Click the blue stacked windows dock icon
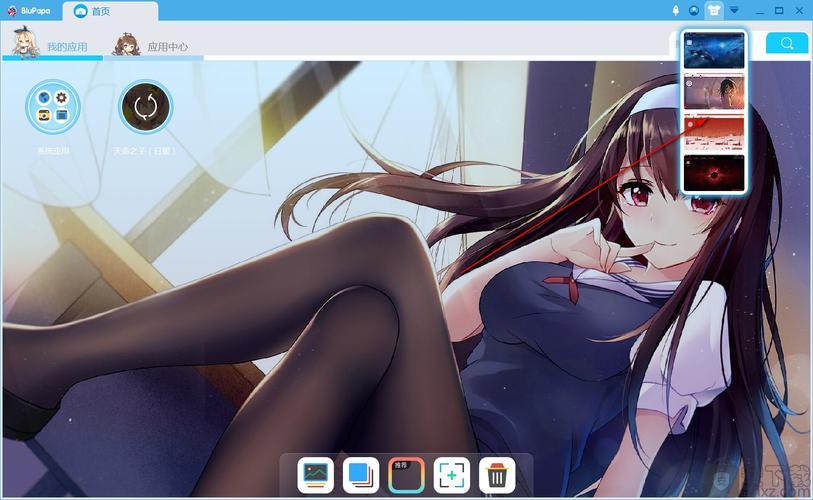The width and height of the screenshot is (813, 500). click(x=361, y=474)
